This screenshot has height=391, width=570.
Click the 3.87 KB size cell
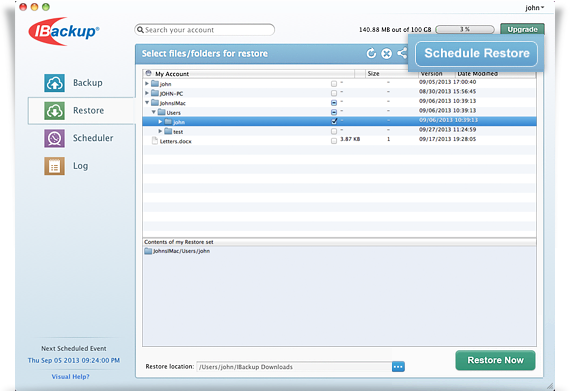(x=350, y=139)
